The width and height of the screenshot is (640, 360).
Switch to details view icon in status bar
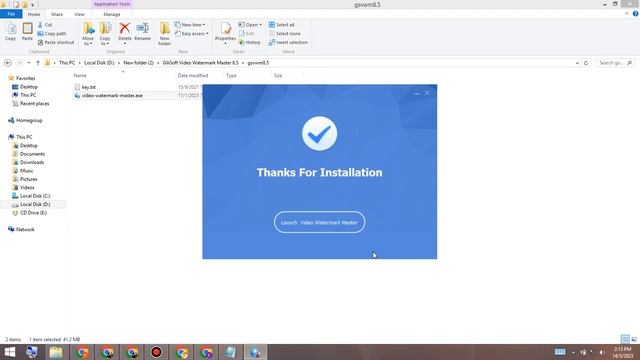click(x=625, y=339)
